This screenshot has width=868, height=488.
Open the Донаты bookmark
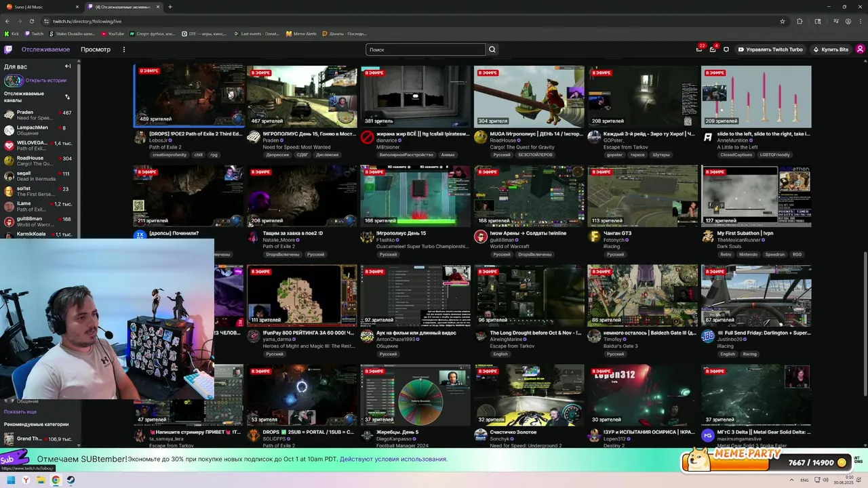coord(344,34)
